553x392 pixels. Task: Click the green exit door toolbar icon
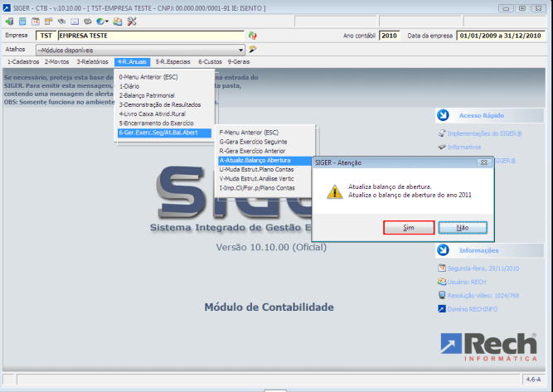pyautogui.click(x=9, y=22)
